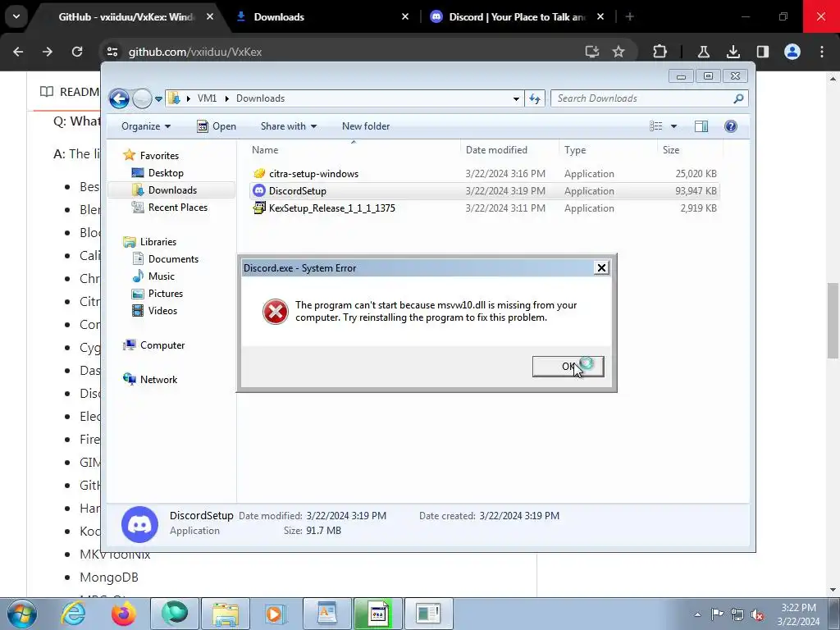
Task: Click the browser back arrow
Action: pos(18,52)
